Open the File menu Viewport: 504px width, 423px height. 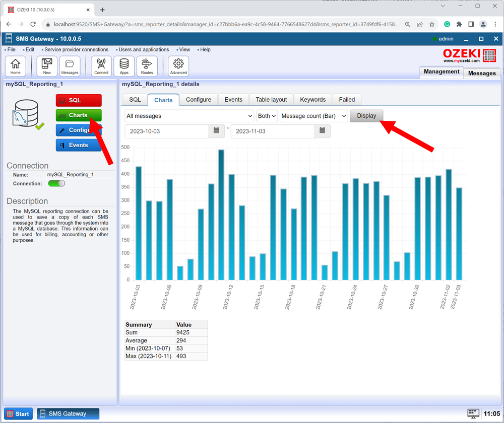coord(11,49)
